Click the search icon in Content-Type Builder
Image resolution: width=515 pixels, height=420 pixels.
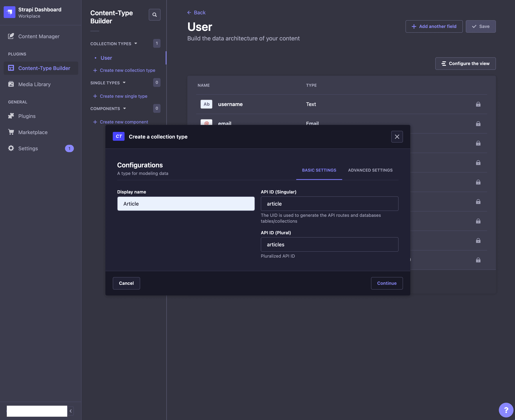154,15
